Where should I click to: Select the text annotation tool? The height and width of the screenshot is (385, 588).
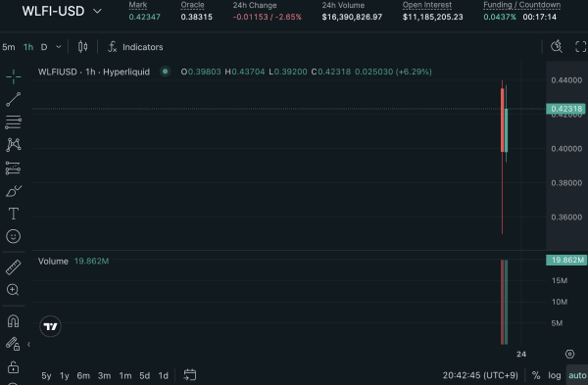click(14, 214)
